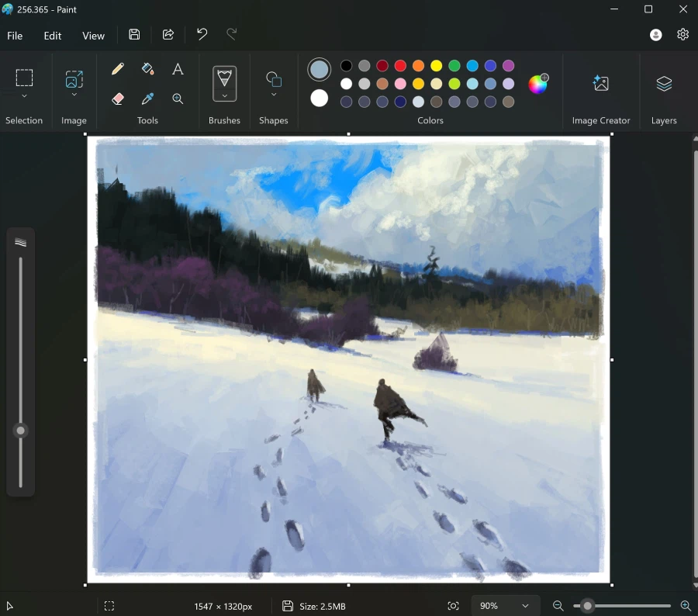
Task: Expand the Selection options dropdown
Action: click(24, 96)
